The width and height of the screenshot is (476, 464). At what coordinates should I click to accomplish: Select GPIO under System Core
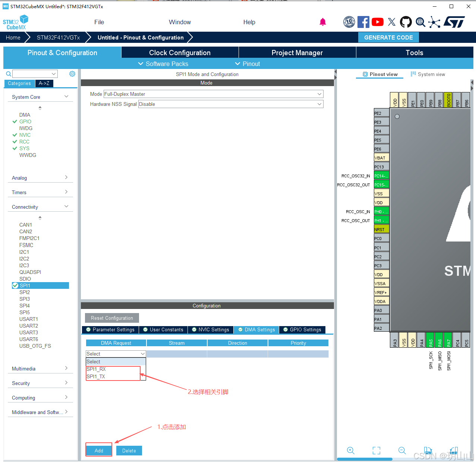coord(25,121)
